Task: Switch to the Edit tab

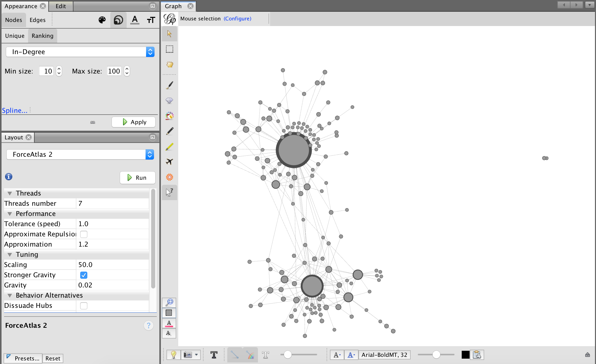Action: point(61,6)
